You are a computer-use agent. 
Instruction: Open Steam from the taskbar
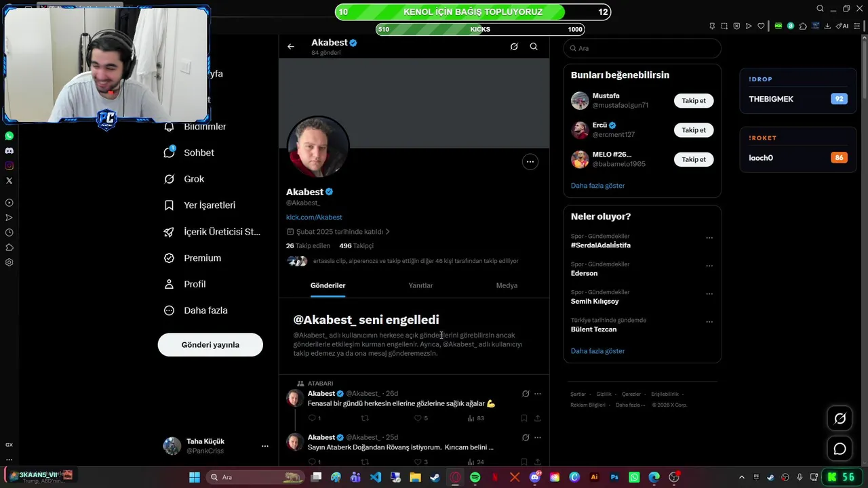(435, 477)
